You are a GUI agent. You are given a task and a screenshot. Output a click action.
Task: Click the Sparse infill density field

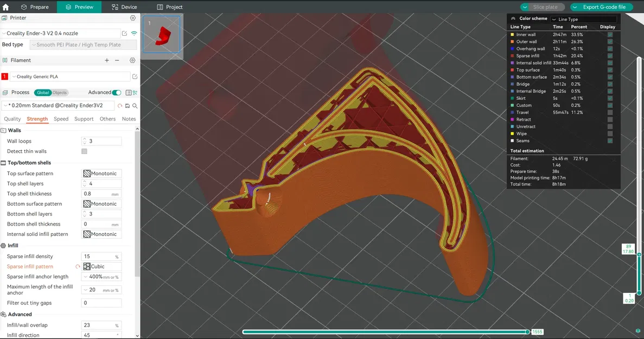(101, 257)
